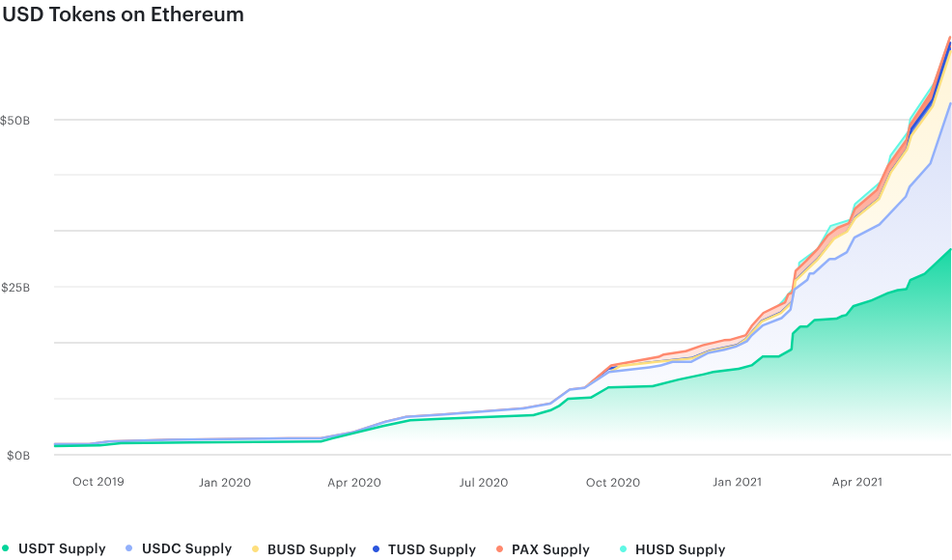Select the Oct 2019 x-axis label
Image resolution: width=952 pixels, height=560 pixels.
[x=98, y=482]
